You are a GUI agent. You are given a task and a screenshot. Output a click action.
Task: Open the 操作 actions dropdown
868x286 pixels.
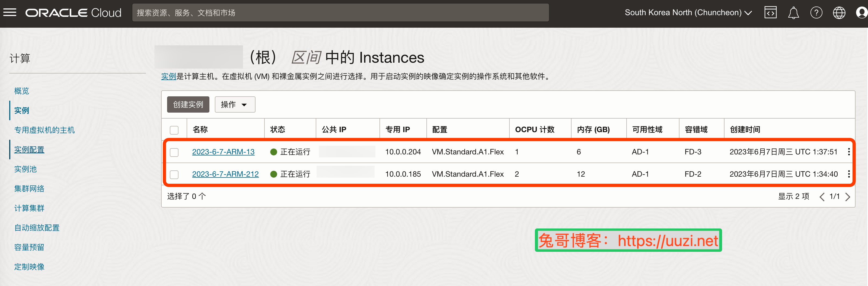tap(235, 104)
